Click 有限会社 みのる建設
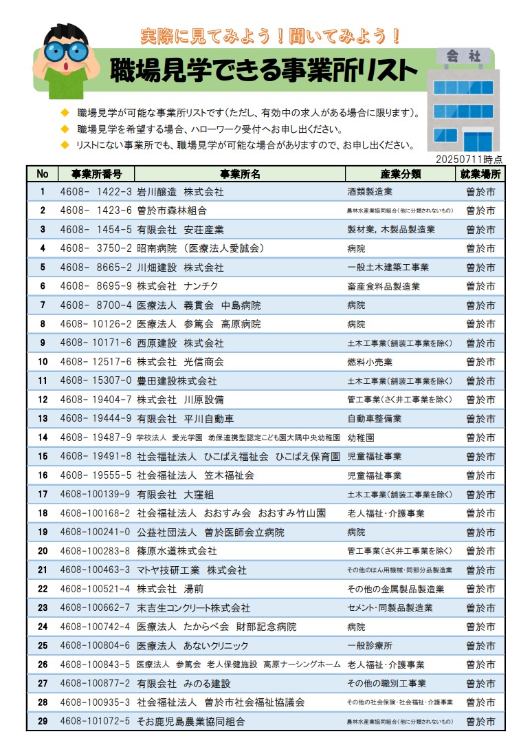Screen dimensions: 532x756 click(x=184, y=684)
